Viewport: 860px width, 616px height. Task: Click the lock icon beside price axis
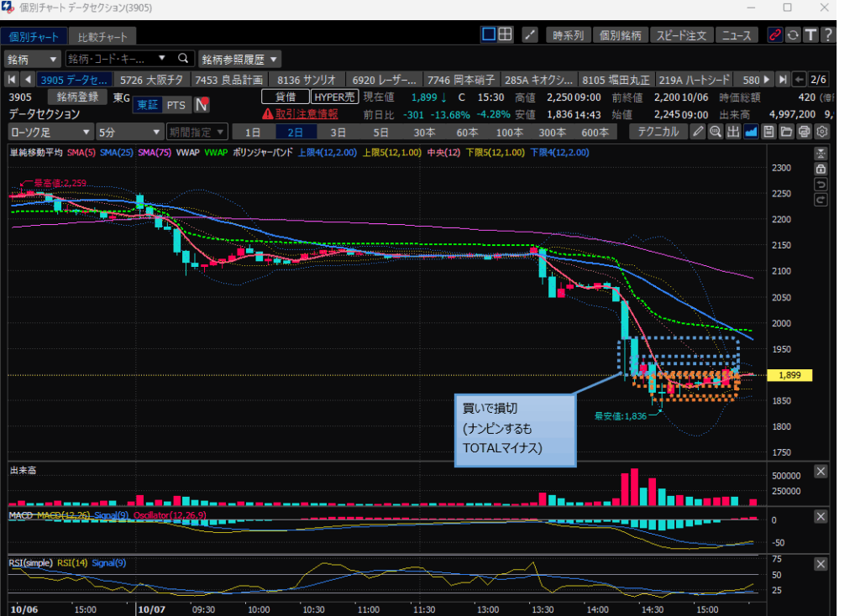tap(821, 169)
